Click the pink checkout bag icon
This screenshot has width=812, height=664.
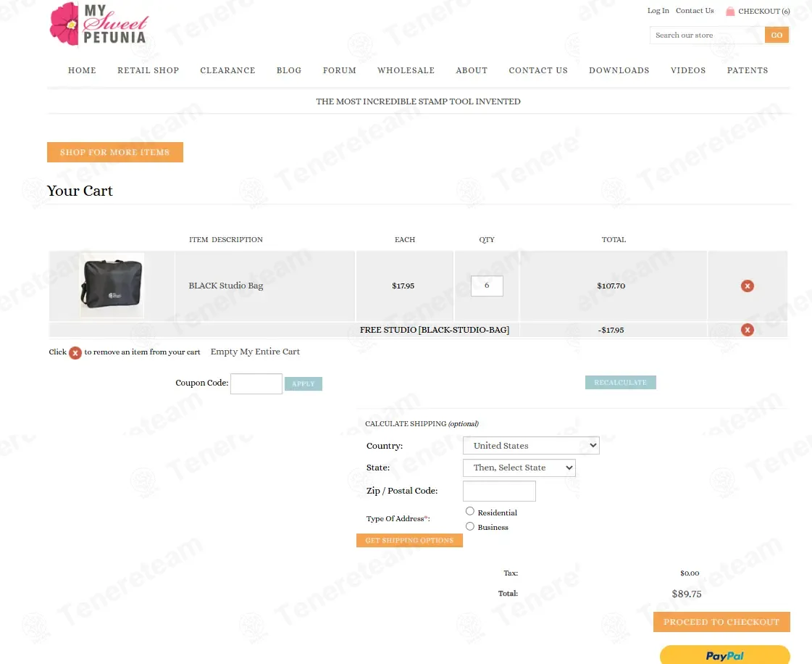730,11
